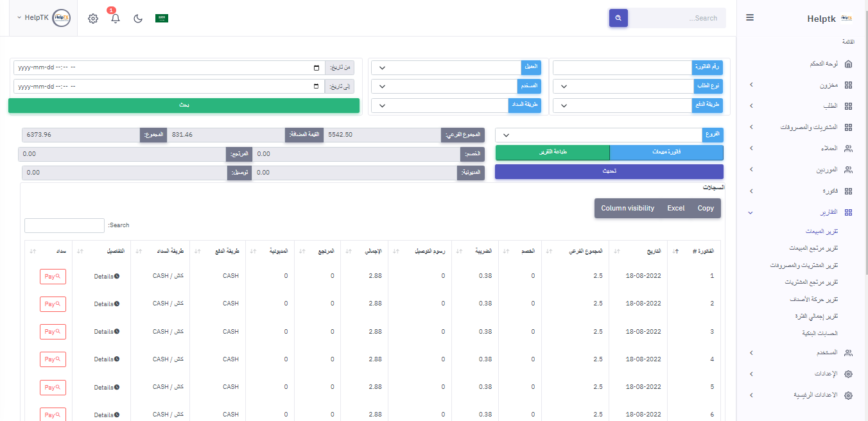The width and height of the screenshot is (868, 421).
Task: Click the table Search input field
Action: pyautogui.click(x=64, y=226)
